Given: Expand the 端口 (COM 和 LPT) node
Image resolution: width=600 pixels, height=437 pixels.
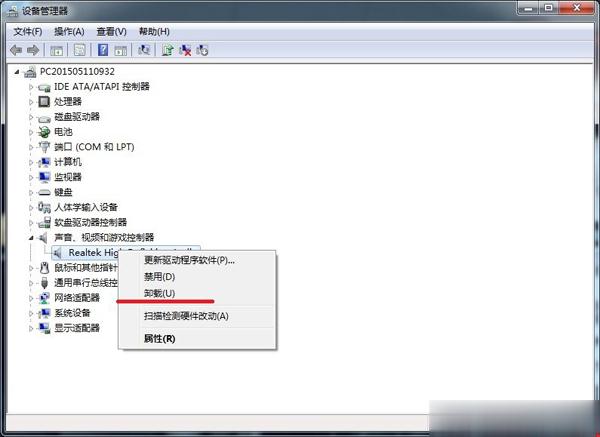Looking at the screenshot, I should (x=32, y=147).
